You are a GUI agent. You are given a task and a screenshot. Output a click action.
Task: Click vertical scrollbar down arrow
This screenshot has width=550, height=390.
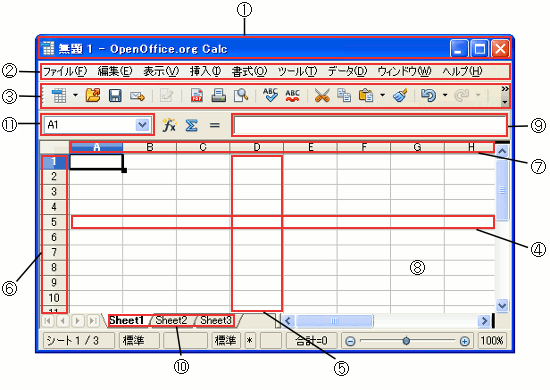502,305
